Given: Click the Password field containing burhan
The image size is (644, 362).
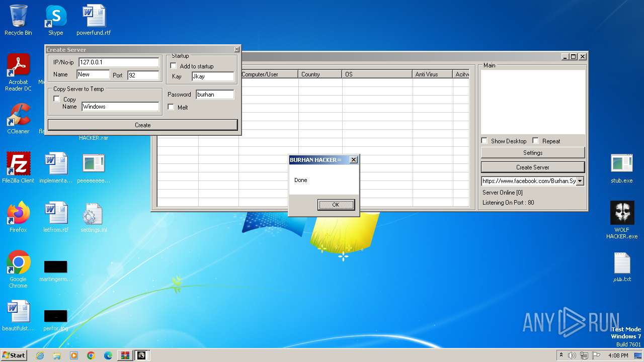Looking at the screenshot, I should pos(215,94).
